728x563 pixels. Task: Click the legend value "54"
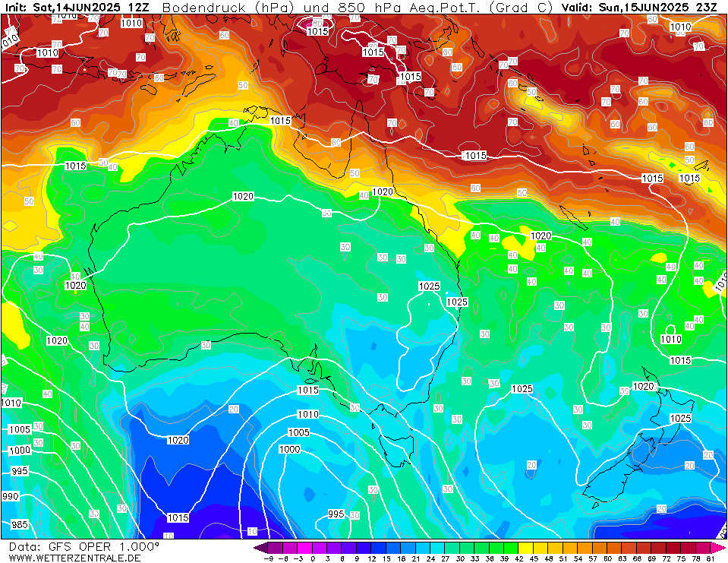pyautogui.click(x=578, y=558)
